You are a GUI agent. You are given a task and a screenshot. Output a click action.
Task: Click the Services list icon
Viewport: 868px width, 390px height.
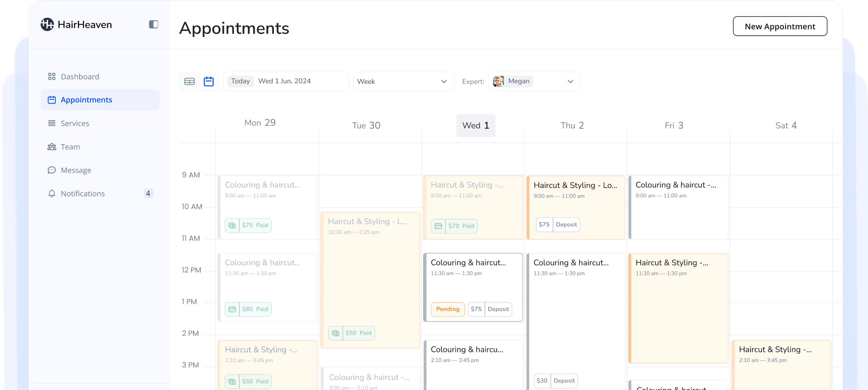pos(52,123)
